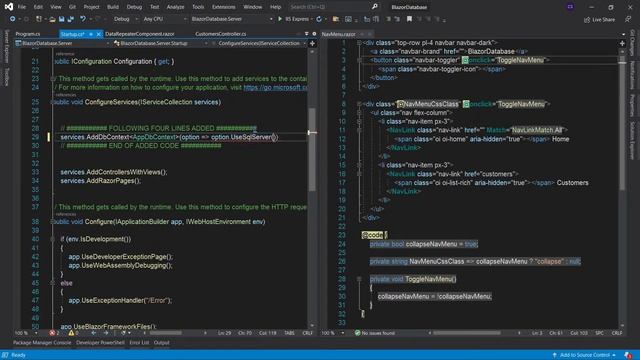Open the left editor 100 % zoom dropdown
This screenshot has height=360, width=640.
point(26,333)
